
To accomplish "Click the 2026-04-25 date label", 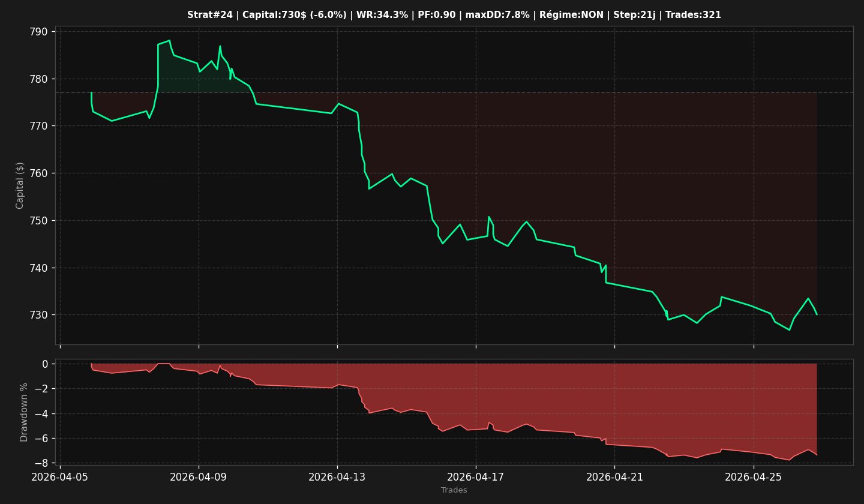I will click(754, 477).
